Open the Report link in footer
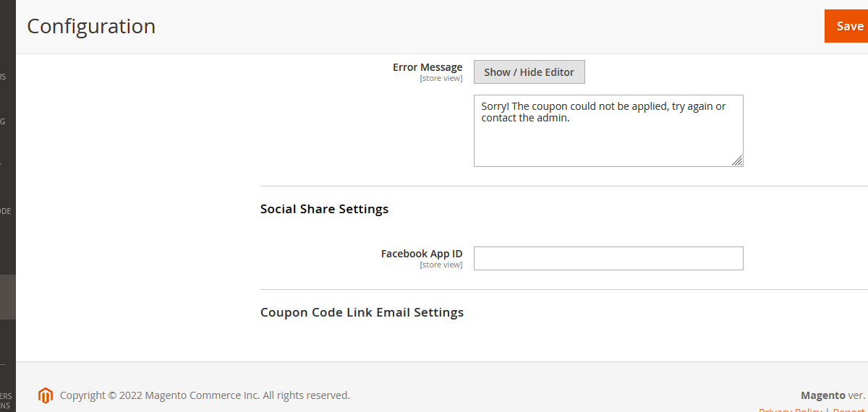This screenshot has width=868, height=412. tap(848, 410)
